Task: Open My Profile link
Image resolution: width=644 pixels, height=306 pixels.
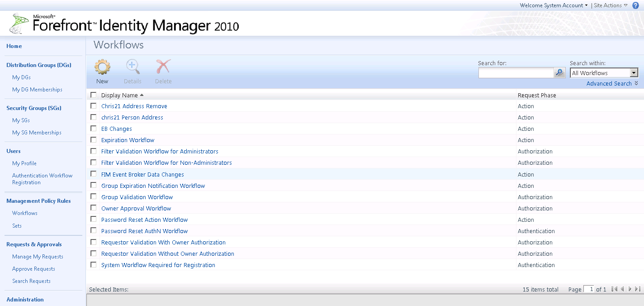Action: [24, 163]
